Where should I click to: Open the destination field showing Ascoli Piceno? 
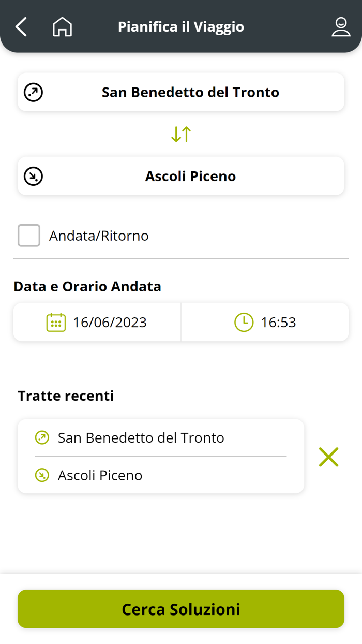[180, 175]
